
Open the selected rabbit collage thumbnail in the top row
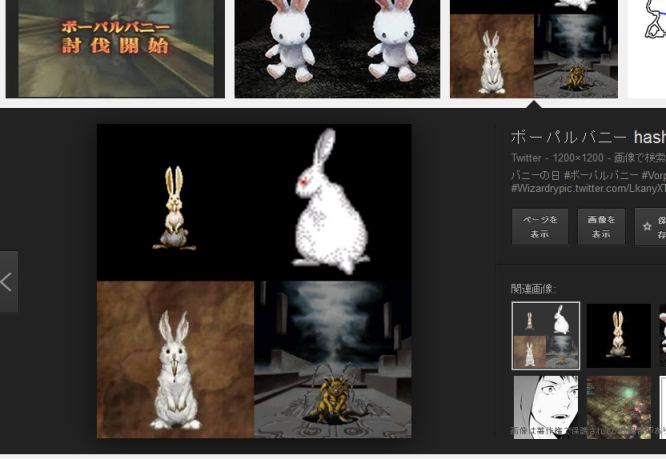pos(534,48)
